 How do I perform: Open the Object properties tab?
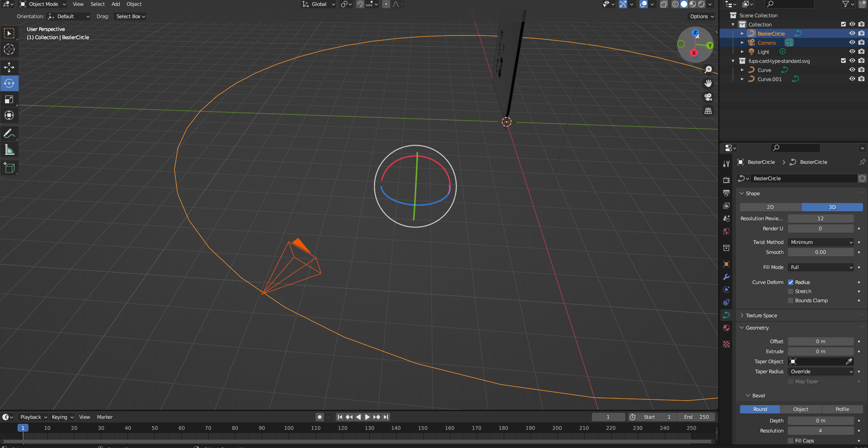coord(726,264)
